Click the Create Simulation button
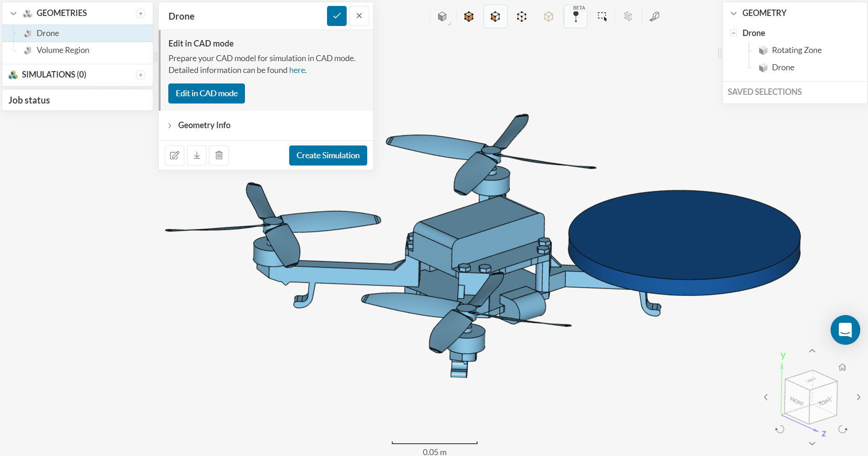The width and height of the screenshot is (868, 456). [x=328, y=155]
